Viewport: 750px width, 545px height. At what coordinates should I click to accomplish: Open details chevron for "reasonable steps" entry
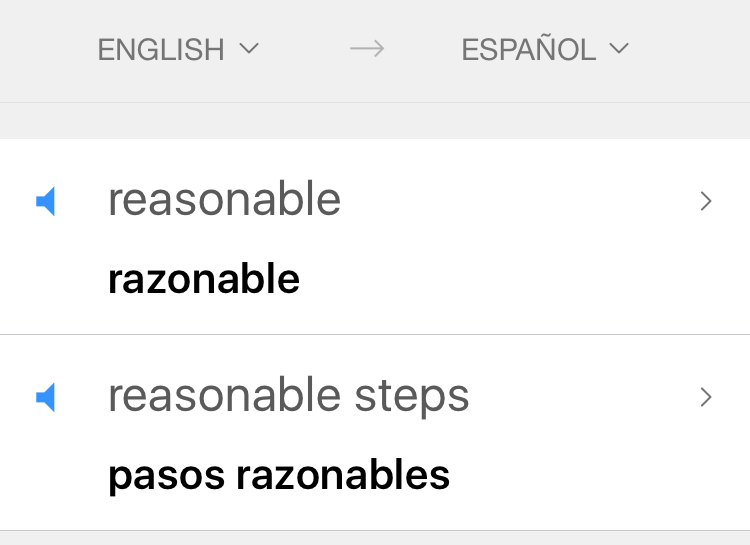click(706, 398)
